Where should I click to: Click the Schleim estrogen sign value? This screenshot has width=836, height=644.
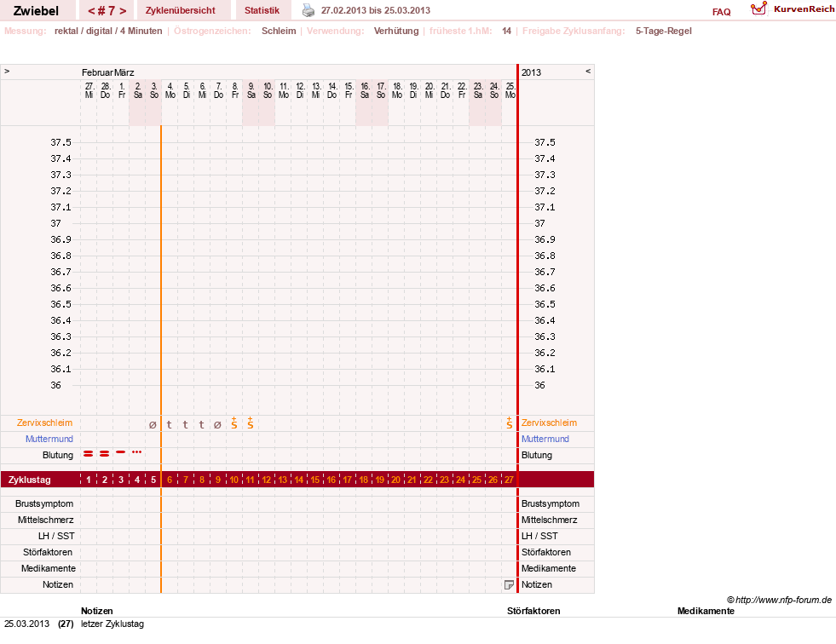click(x=279, y=31)
